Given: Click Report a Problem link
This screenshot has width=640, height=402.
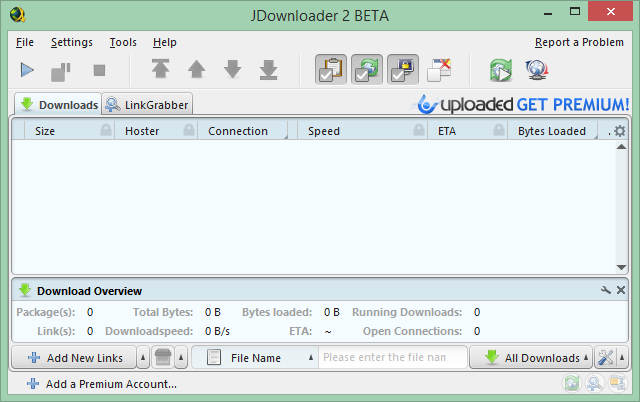Looking at the screenshot, I should [579, 42].
